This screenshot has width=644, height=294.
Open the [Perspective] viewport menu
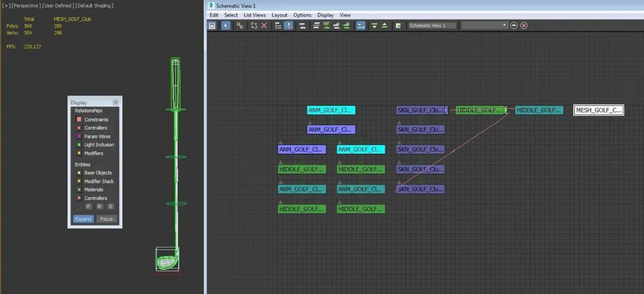point(26,5)
